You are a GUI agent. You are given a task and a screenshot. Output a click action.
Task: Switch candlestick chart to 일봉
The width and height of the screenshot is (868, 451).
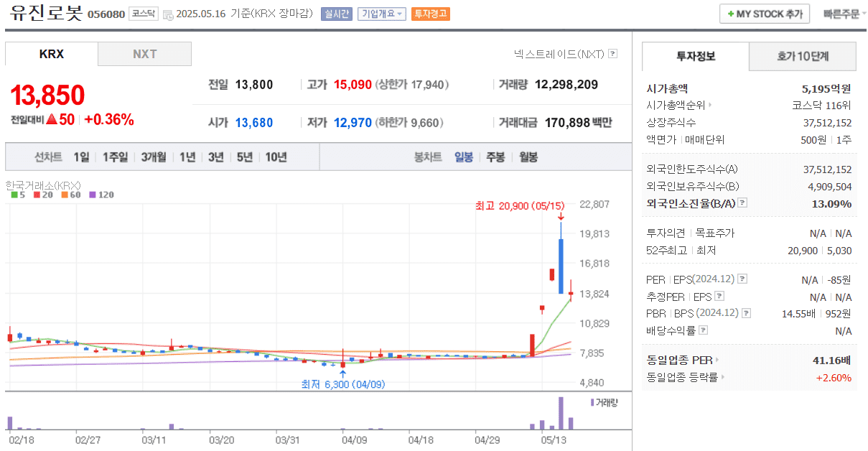pos(464,157)
